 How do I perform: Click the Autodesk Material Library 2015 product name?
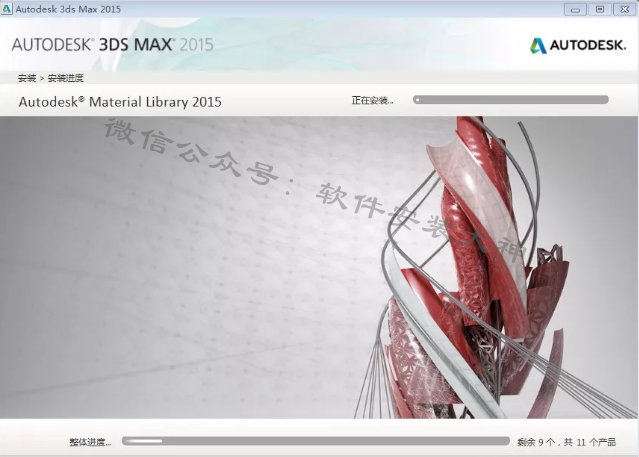coord(120,102)
